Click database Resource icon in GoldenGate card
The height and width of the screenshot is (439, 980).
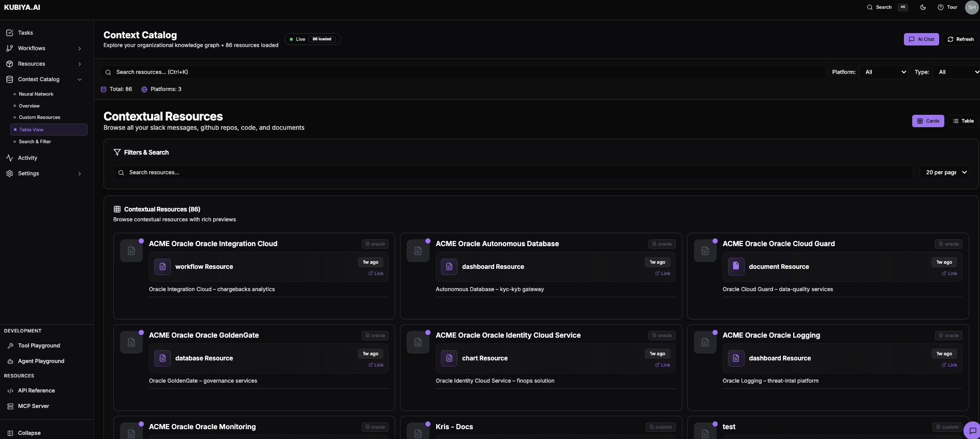tap(162, 358)
